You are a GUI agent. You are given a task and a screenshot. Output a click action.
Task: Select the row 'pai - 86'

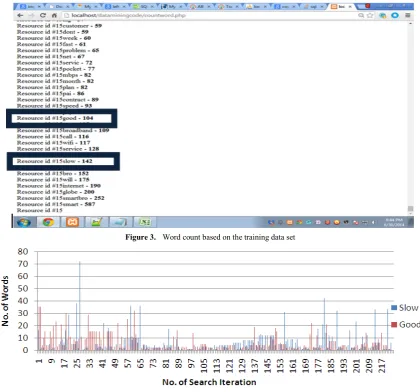click(x=51, y=93)
